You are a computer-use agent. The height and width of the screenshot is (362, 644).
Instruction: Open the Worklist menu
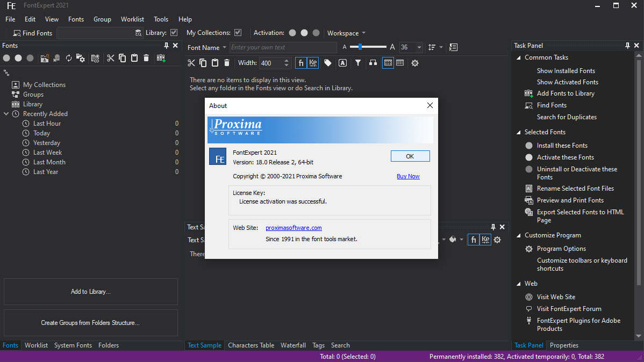click(132, 19)
